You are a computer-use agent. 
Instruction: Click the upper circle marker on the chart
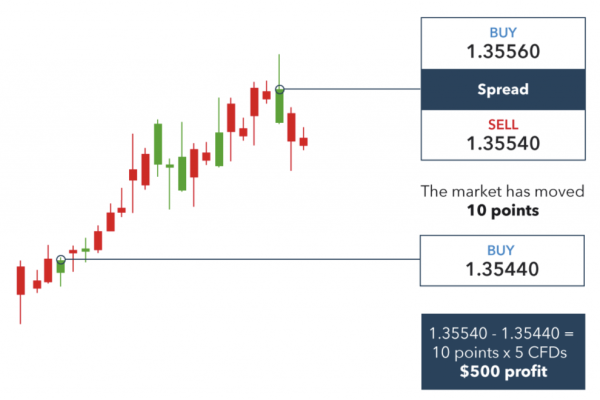(x=280, y=90)
